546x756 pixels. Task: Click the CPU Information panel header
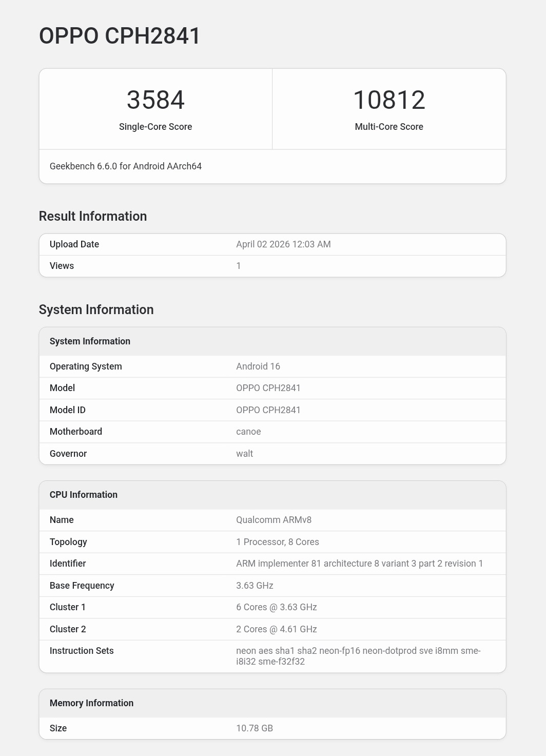tap(83, 494)
